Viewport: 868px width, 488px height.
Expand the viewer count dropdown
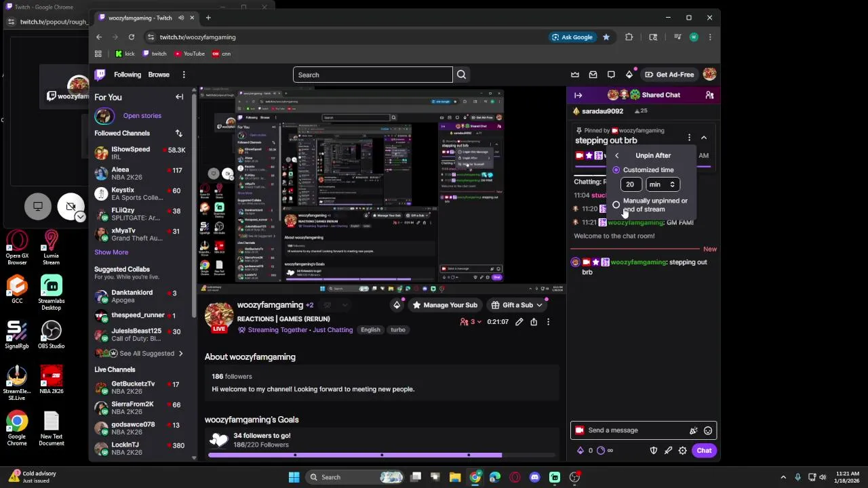[469, 322]
